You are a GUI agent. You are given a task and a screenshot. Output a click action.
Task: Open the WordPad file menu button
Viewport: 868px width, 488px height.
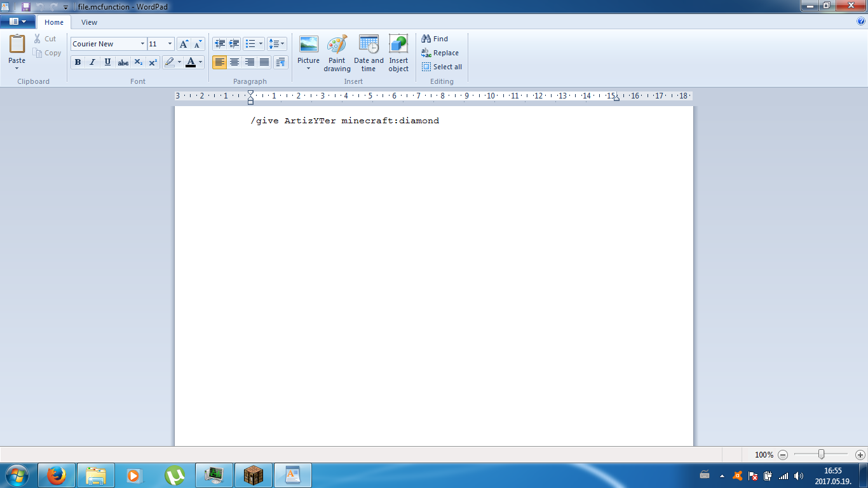18,22
